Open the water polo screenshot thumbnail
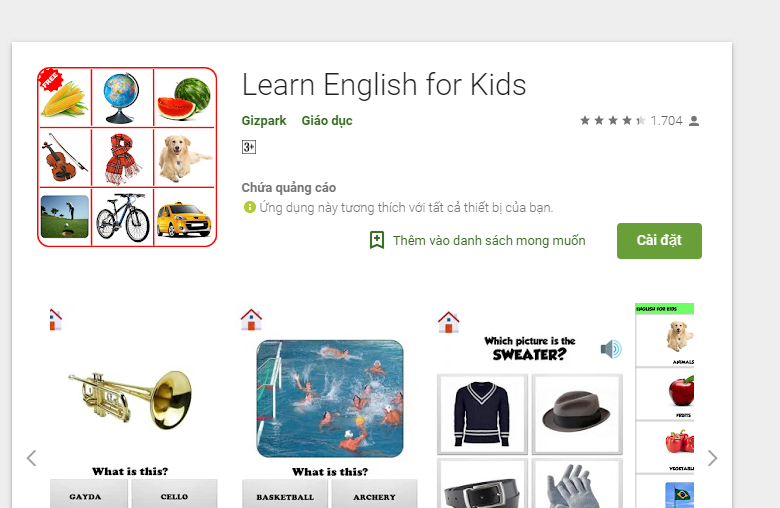 click(x=330, y=406)
